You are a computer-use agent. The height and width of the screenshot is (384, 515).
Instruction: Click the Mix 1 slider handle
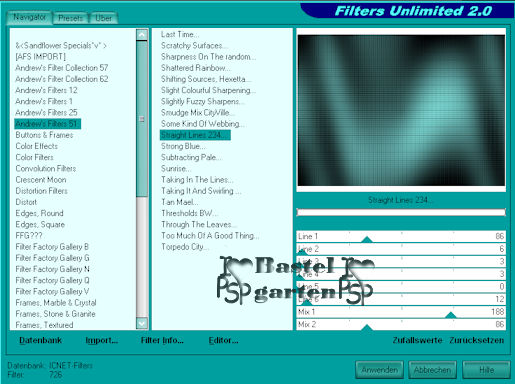(451, 315)
